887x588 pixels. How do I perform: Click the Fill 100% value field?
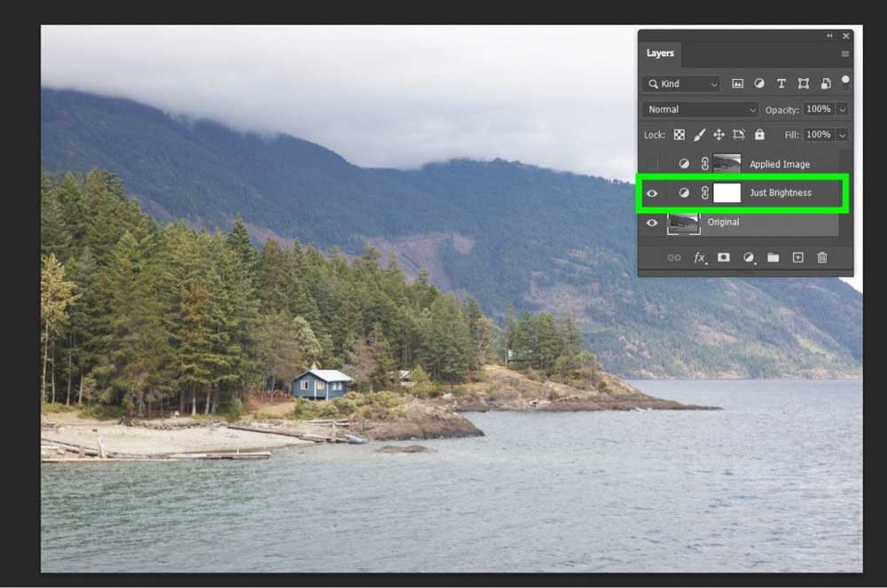(819, 135)
